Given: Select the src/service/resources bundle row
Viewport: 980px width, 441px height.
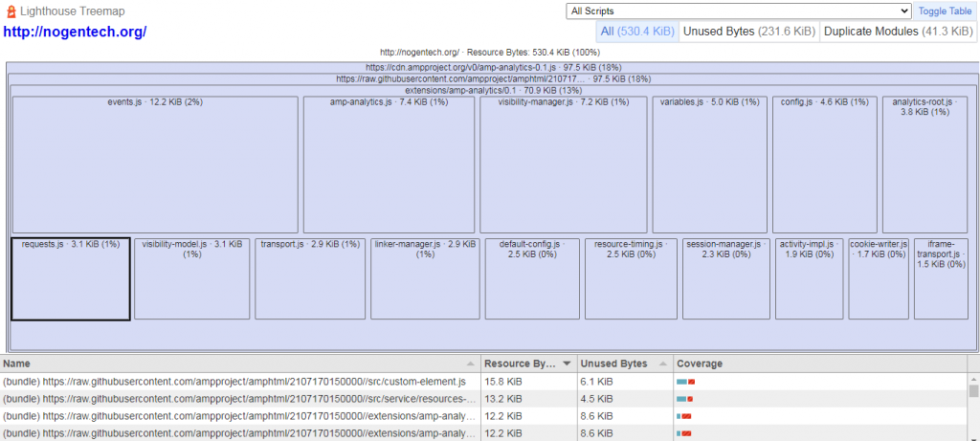Looking at the screenshot, I should click(x=240, y=399).
